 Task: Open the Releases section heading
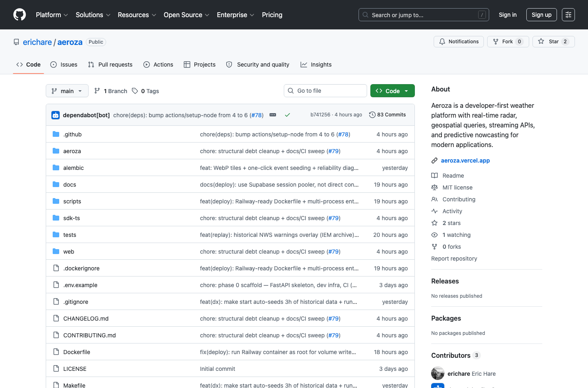pyautogui.click(x=445, y=281)
